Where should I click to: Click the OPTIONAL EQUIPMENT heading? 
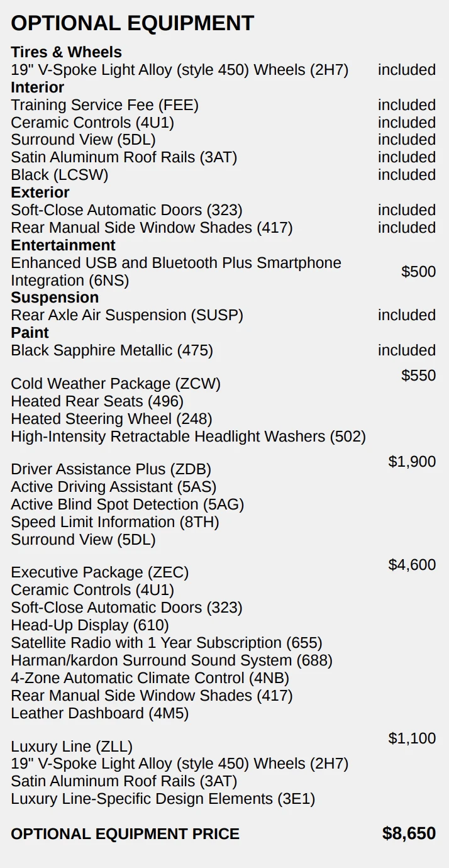132,23
